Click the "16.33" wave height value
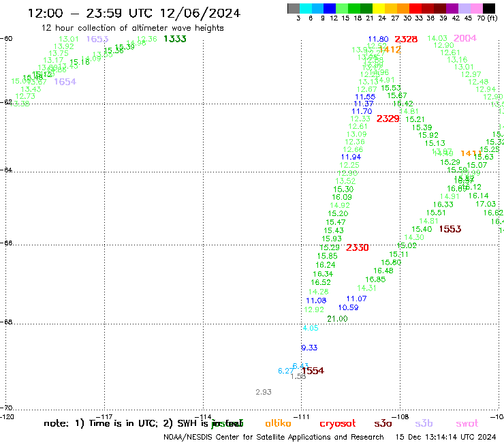 (443, 204)
